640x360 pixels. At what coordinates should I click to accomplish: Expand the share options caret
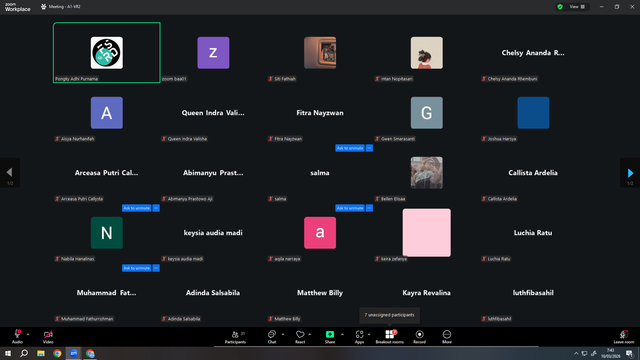(342, 334)
